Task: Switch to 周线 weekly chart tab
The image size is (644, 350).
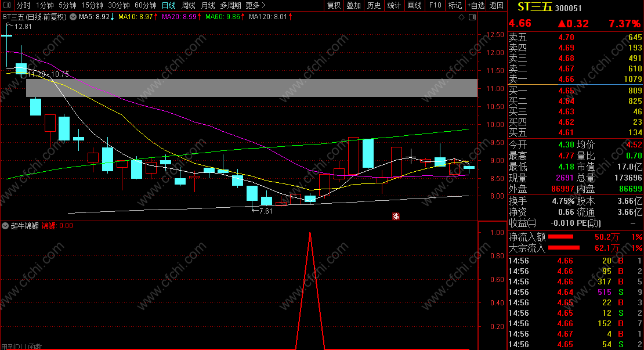Action: point(189,5)
